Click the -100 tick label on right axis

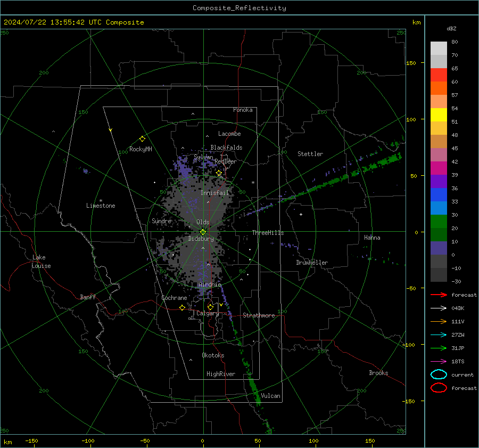pos(409,345)
